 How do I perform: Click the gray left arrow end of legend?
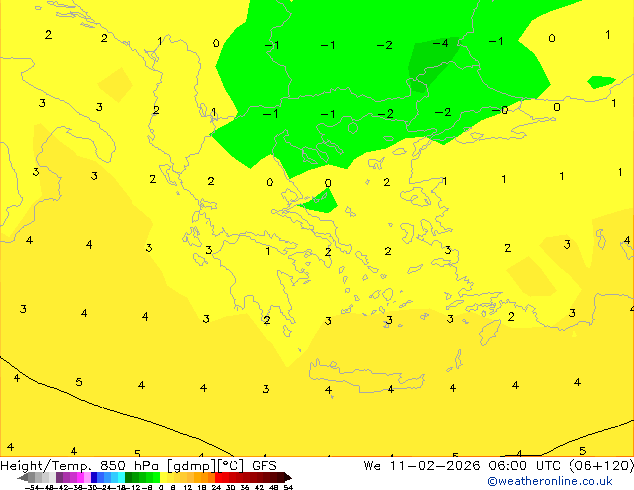pos(23,478)
